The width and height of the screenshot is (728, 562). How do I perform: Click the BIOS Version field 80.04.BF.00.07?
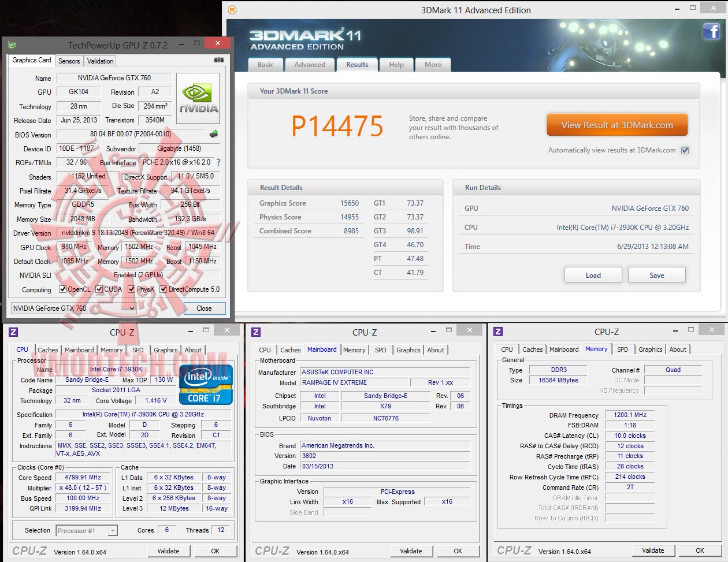click(x=131, y=134)
